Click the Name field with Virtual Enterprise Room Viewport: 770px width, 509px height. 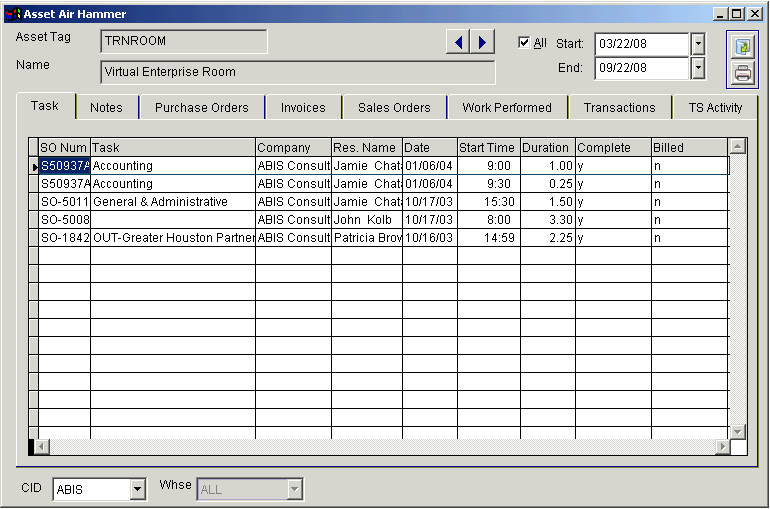[x=298, y=72]
